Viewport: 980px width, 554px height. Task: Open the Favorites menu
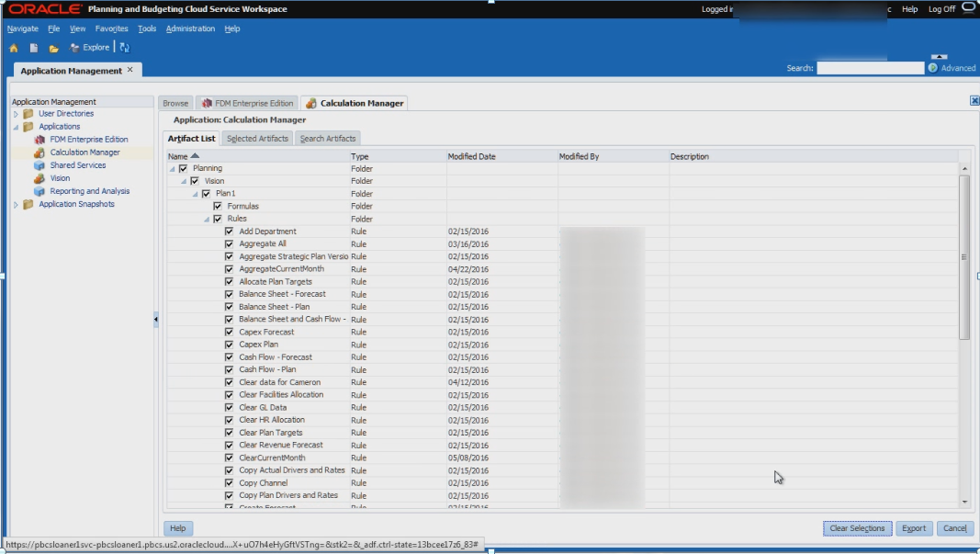[x=111, y=28]
